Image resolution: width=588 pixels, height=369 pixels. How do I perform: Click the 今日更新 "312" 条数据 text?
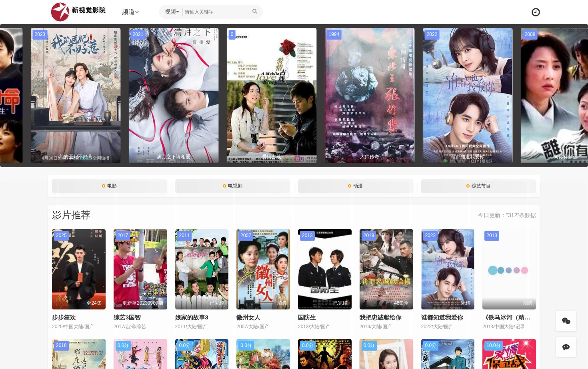507,215
